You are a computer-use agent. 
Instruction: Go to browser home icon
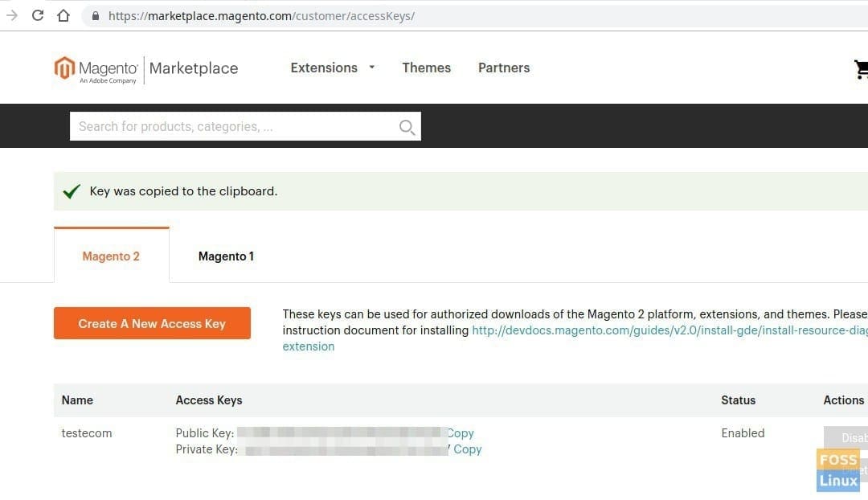point(63,15)
